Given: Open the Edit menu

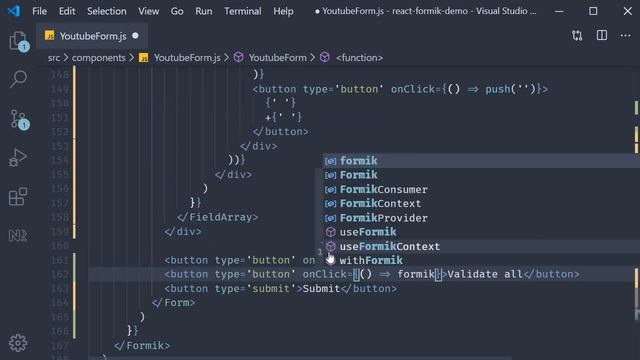Looking at the screenshot, I should click(67, 11).
